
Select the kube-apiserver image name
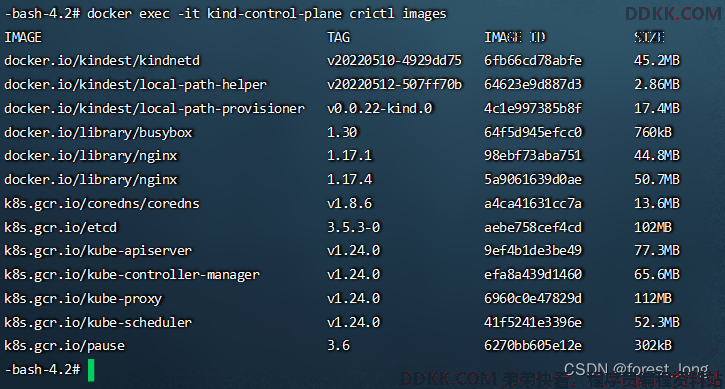click(x=98, y=251)
